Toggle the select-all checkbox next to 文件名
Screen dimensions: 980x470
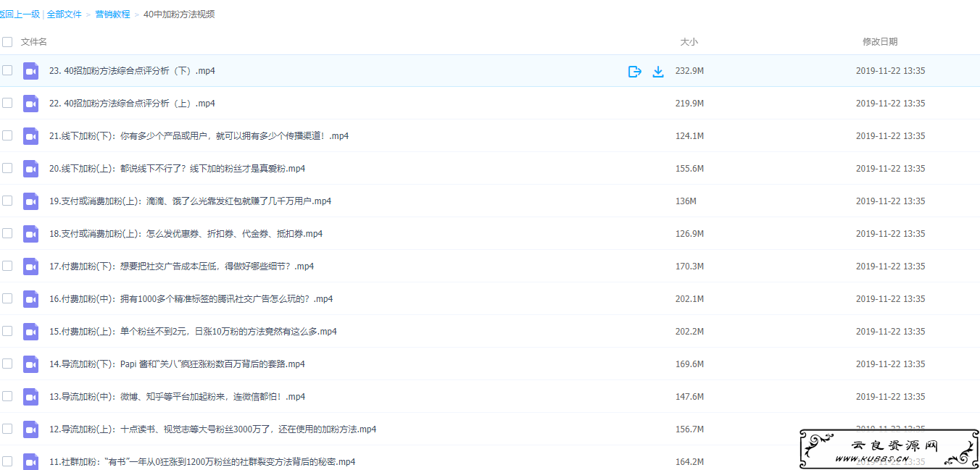(7, 42)
